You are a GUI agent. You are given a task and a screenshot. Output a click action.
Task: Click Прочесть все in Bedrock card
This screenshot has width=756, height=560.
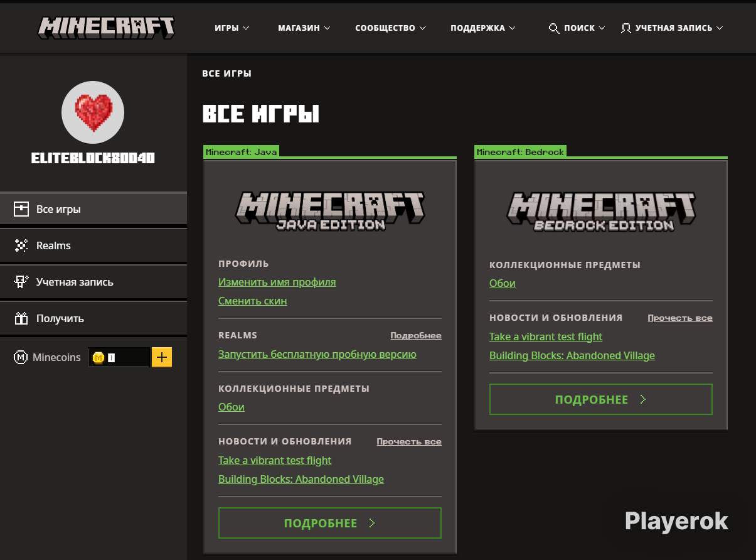pyautogui.click(x=680, y=318)
